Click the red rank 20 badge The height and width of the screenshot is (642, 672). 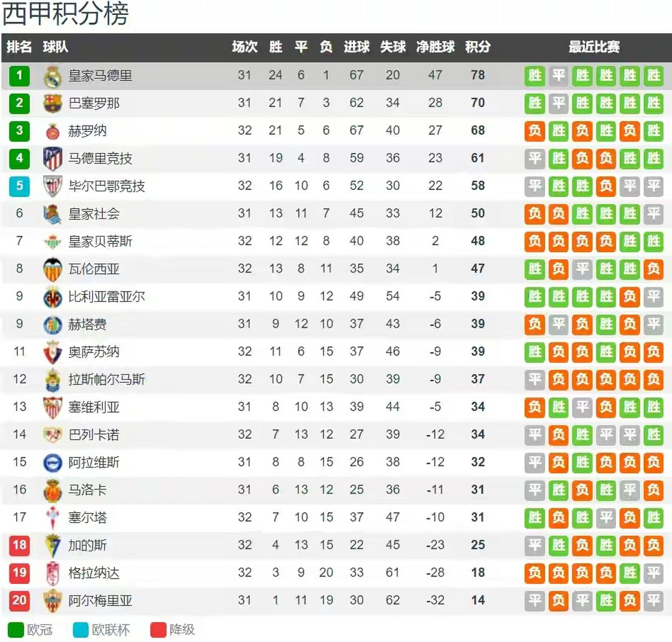tap(19, 600)
